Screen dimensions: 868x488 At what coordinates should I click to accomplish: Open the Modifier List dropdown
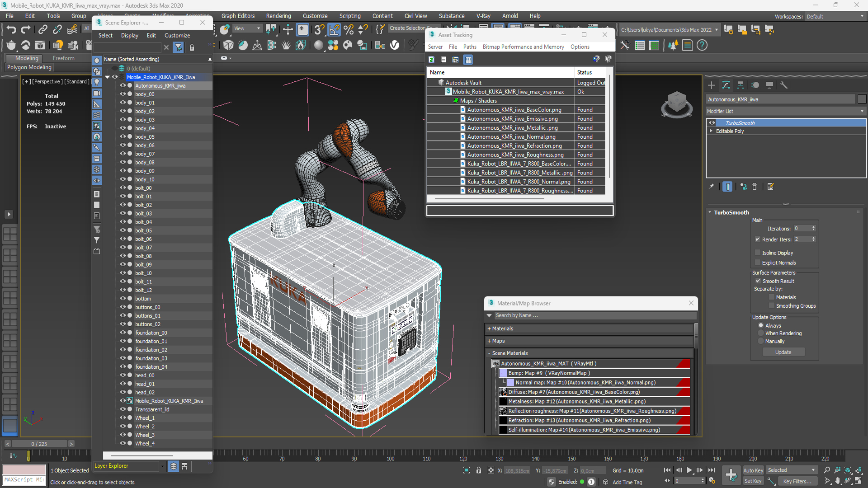[x=786, y=111]
